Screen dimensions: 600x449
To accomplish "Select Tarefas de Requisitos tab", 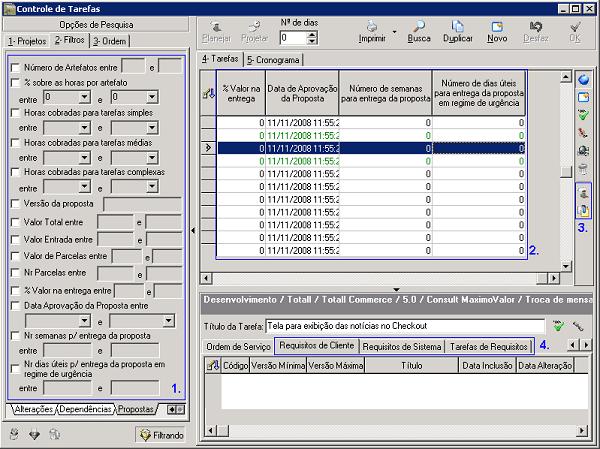I will [x=489, y=346].
